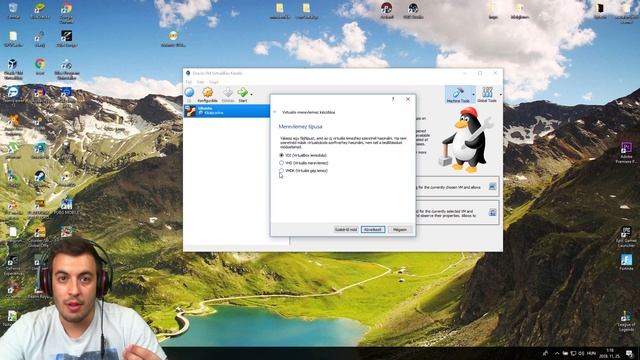This screenshot has width=640, height=360.
Task: Open the Gép menu in VirtualBox
Action: click(200, 82)
